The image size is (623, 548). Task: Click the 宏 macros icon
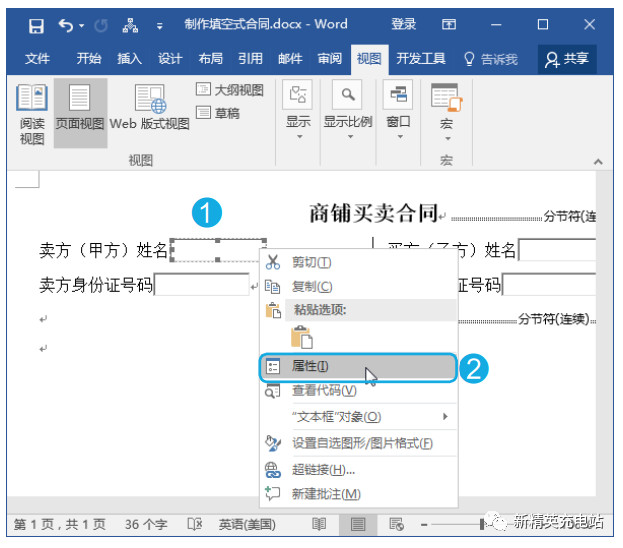(447, 97)
